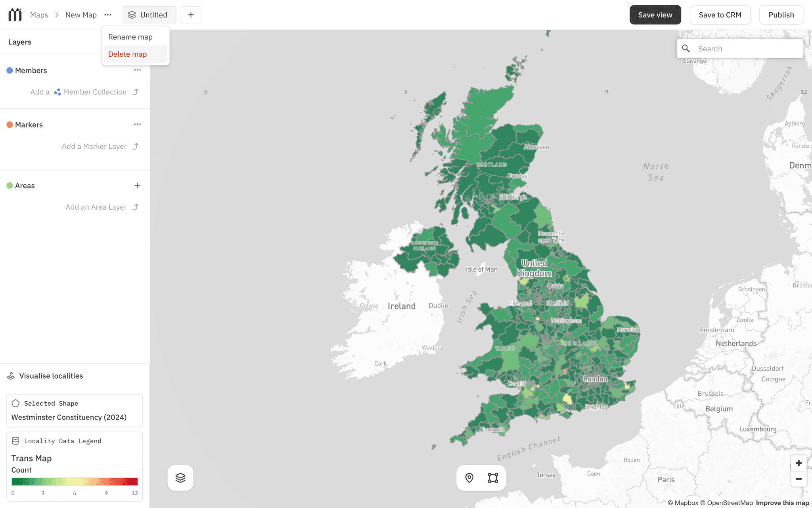Click the New Map three-dot menu
This screenshot has width=812, height=508.
click(x=108, y=15)
